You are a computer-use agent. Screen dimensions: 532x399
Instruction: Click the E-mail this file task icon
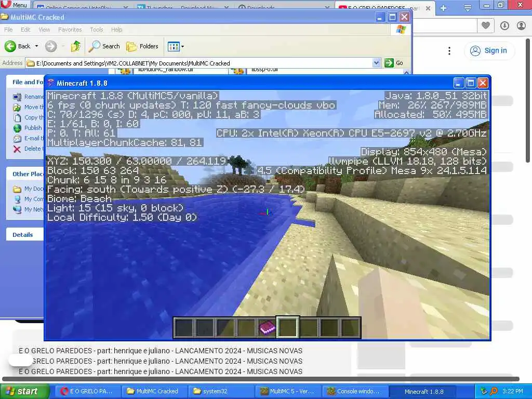pos(17,138)
